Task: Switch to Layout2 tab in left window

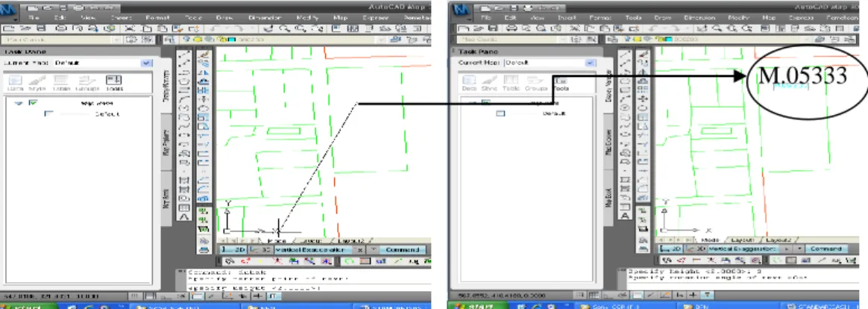Action: coord(351,241)
